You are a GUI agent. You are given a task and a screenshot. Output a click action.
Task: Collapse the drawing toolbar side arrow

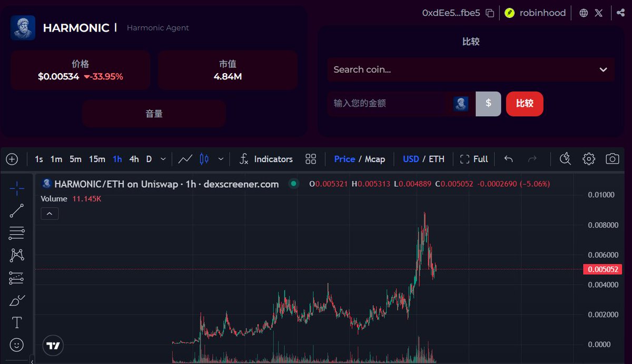(32, 361)
